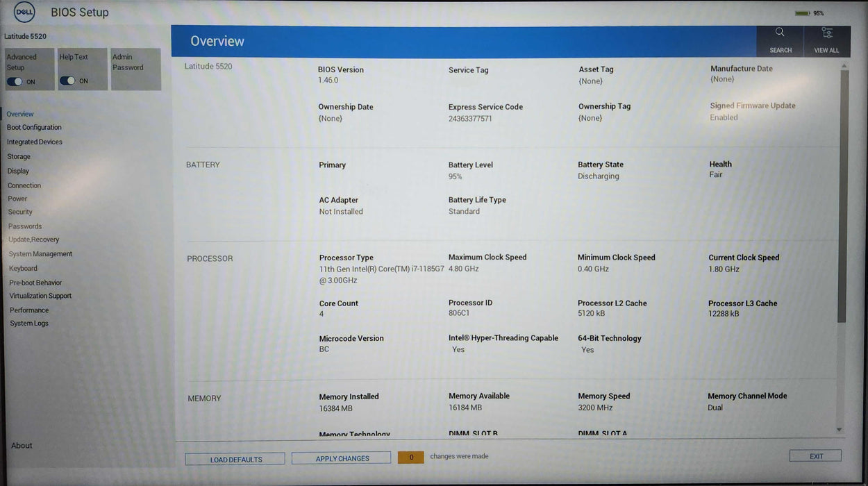Image resolution: width=868 pixels, height=486 pixels.
Task: Open the Admin Password panel
Action: tap(135, 69)
